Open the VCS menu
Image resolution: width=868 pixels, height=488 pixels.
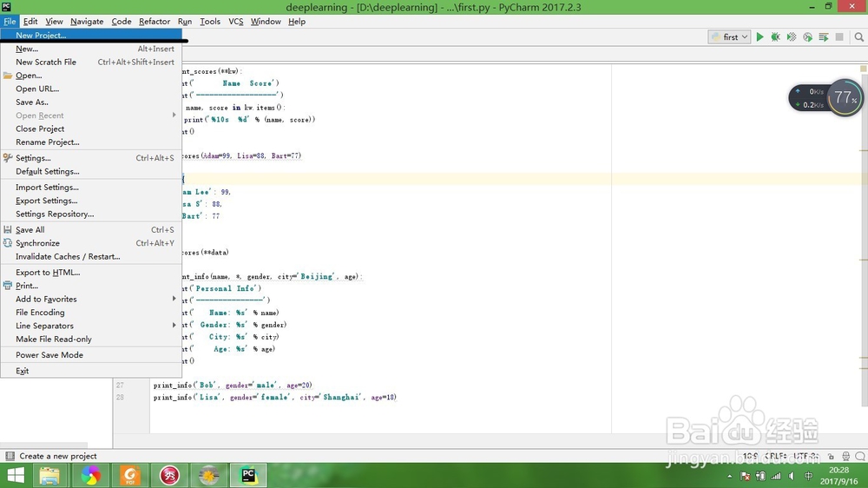pyautogui.click(x=236, y=21)
